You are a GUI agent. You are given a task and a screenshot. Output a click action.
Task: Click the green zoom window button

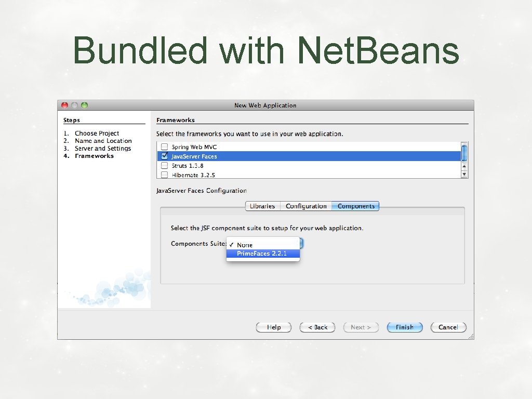85,105
